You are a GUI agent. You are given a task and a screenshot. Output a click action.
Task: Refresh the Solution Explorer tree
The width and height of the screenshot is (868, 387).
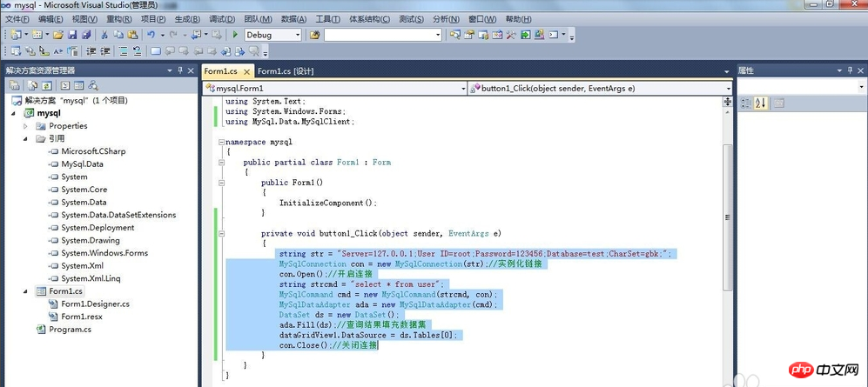point(46,86)
